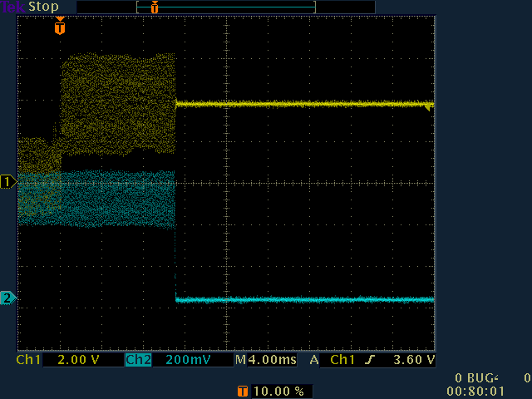Click the orange T icon beside 10.00 %
This screenshot has width=532, height=399.
click(x=243, y=390)
